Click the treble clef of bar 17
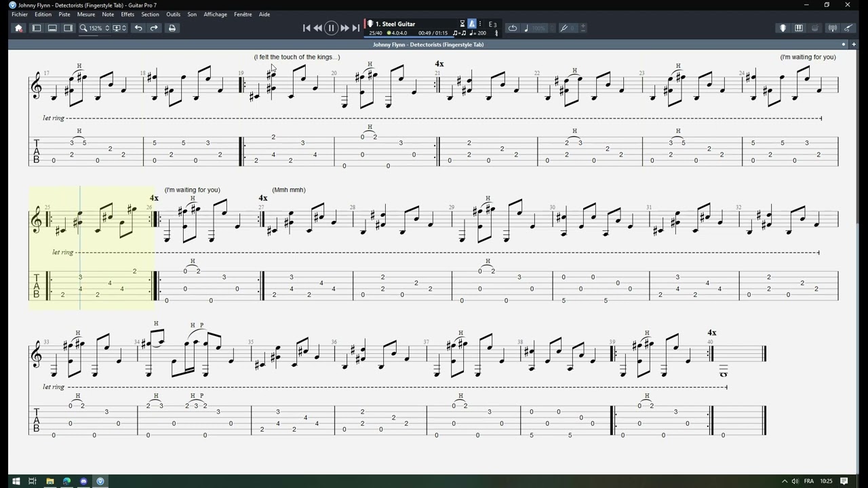 coord(37,87)
